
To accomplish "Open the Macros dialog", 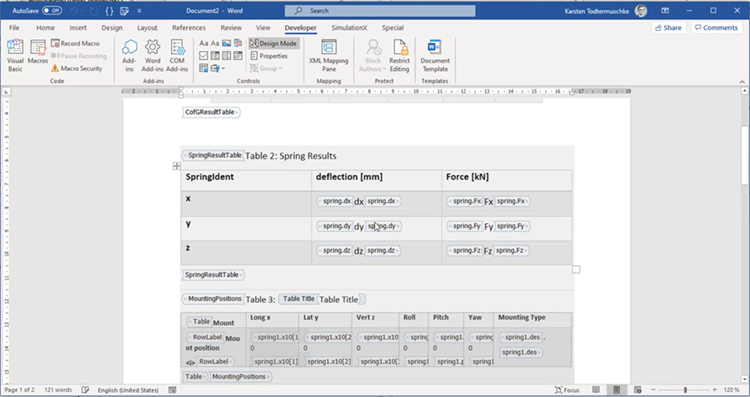I will click(37, 52).
